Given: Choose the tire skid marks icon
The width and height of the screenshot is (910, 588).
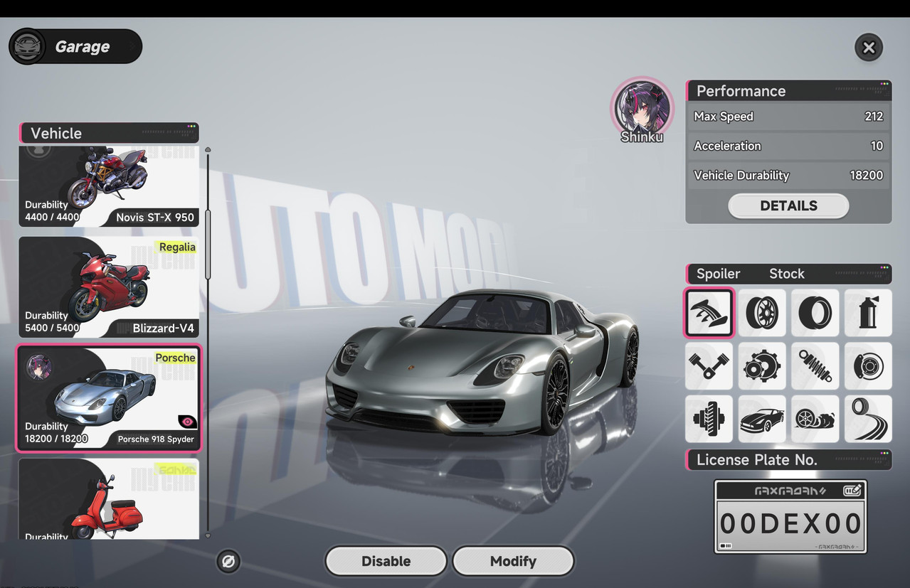Looking at the screenshot, I should tap(868, 419).
